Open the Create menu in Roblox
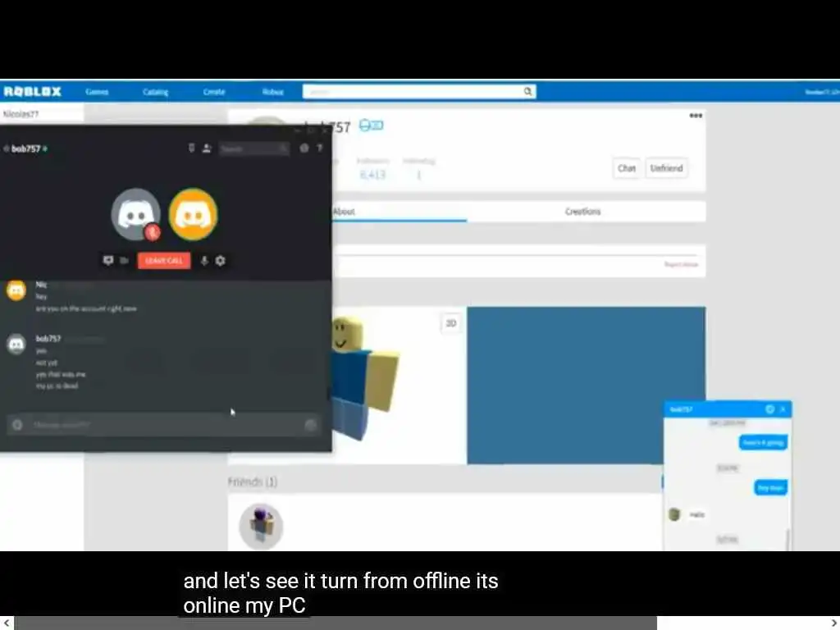This screenshot has width=840, height=630. [x=214, y=92]
